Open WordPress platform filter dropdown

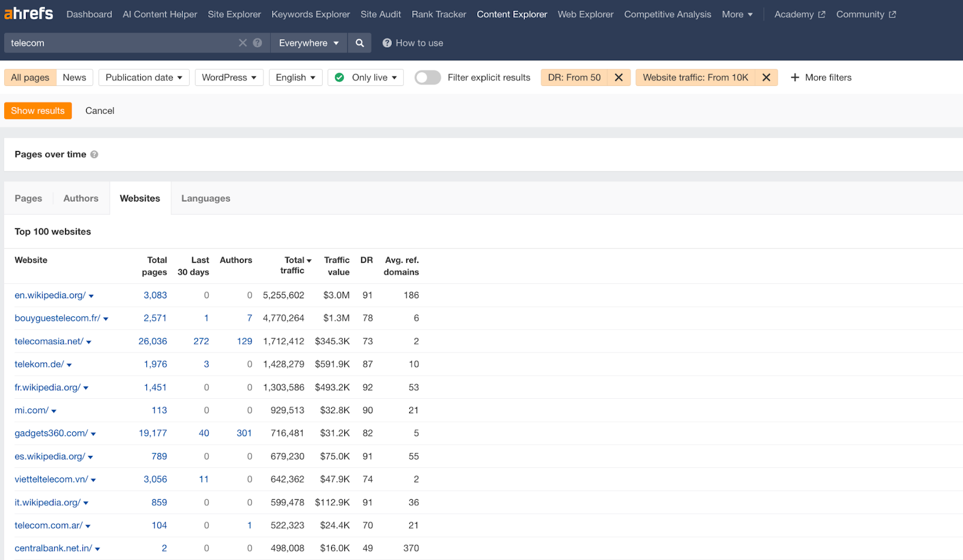click(x=229, y=78)
